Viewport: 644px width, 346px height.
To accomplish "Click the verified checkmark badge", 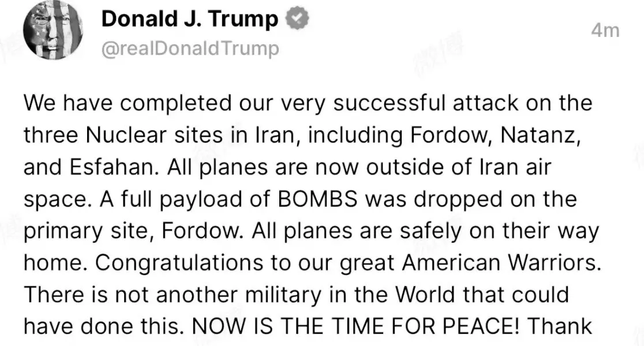I will (x=297, y=19).
